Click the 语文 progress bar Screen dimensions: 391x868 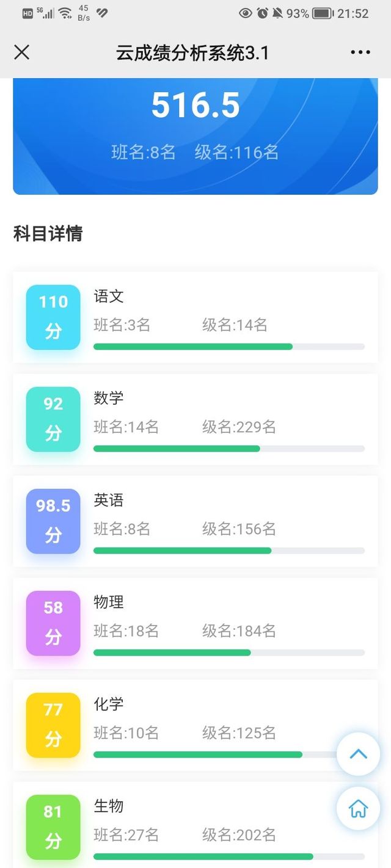pos(229,347)
